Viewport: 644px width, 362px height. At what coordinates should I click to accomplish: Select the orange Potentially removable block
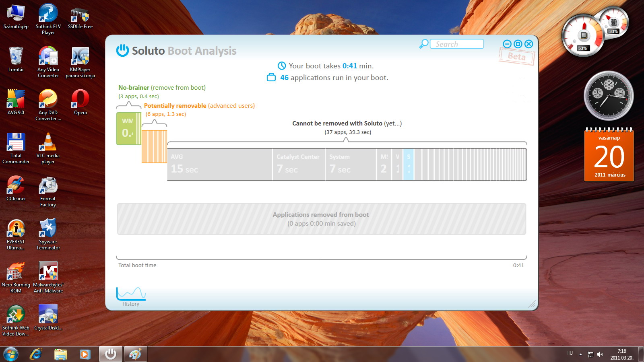(154, 146)
